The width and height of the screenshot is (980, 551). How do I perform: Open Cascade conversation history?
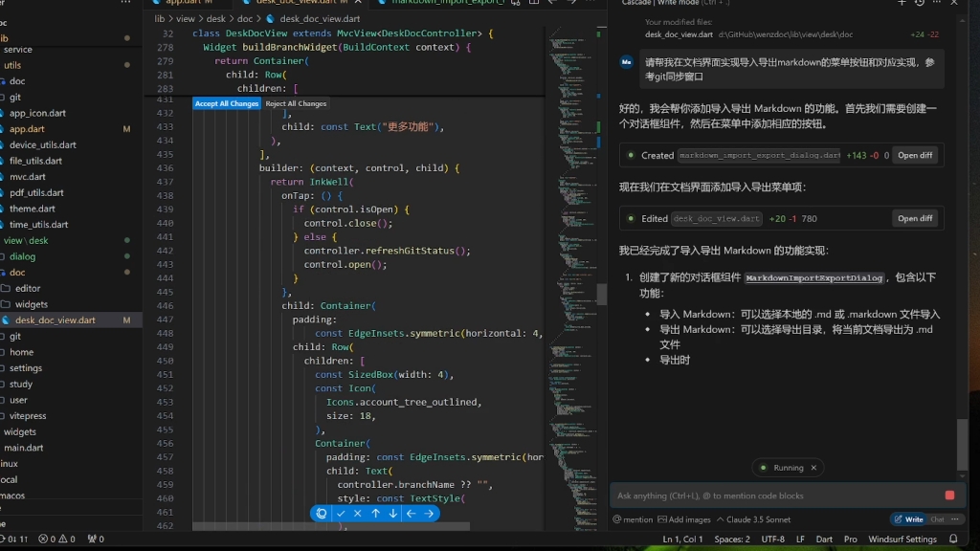pyautogui.click(x=920, y=3)
